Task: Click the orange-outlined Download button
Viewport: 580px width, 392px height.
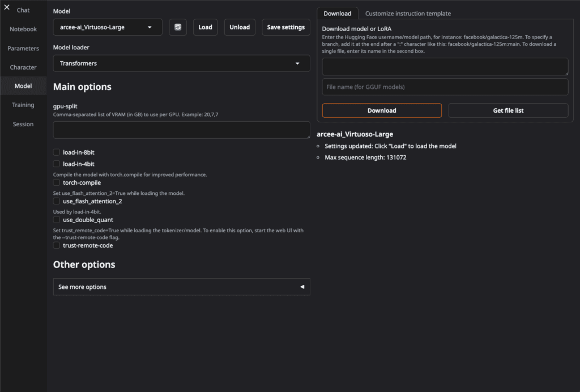Action: tap(382, 110)
